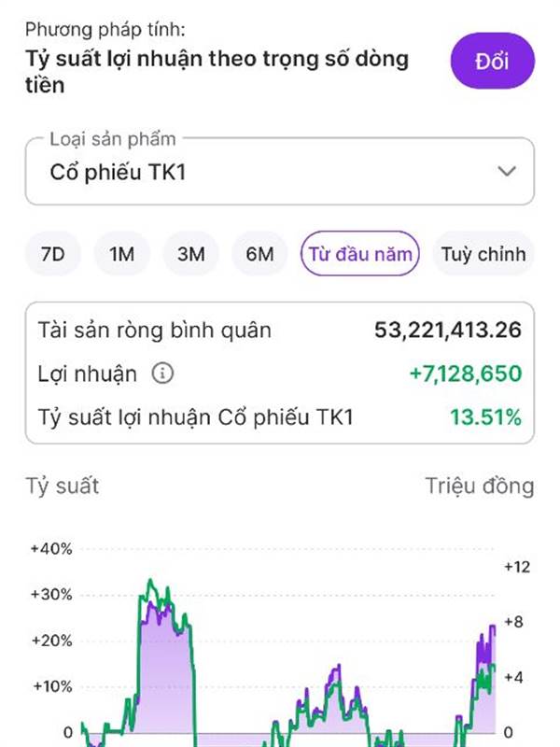Tap the Từ đầu năm chip
Image resolution: width=560 pixels, height=747 pixels.
click(x=360, y=253)
